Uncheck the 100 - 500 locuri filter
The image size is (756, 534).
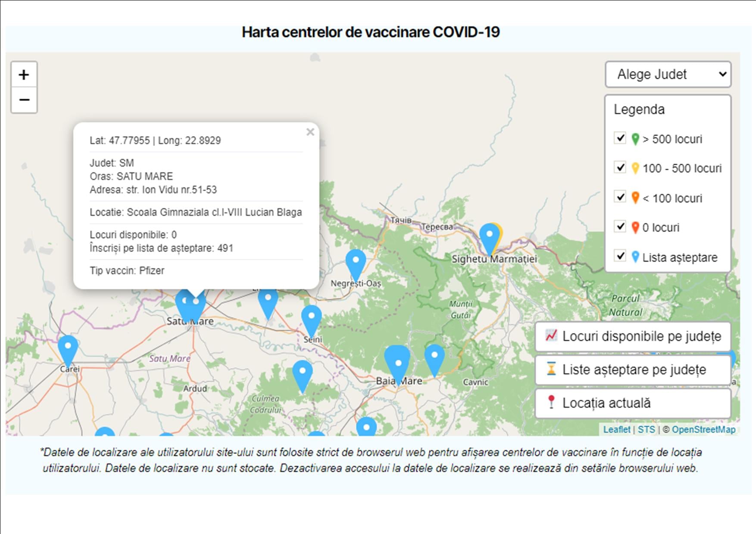pyautogui.click(x=621, y=168)
